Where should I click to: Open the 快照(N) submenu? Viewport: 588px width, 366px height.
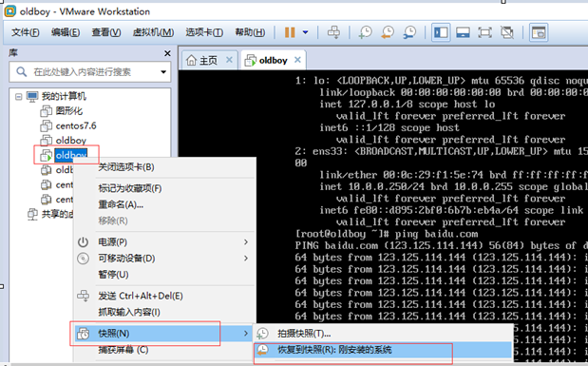click(162, 334)
